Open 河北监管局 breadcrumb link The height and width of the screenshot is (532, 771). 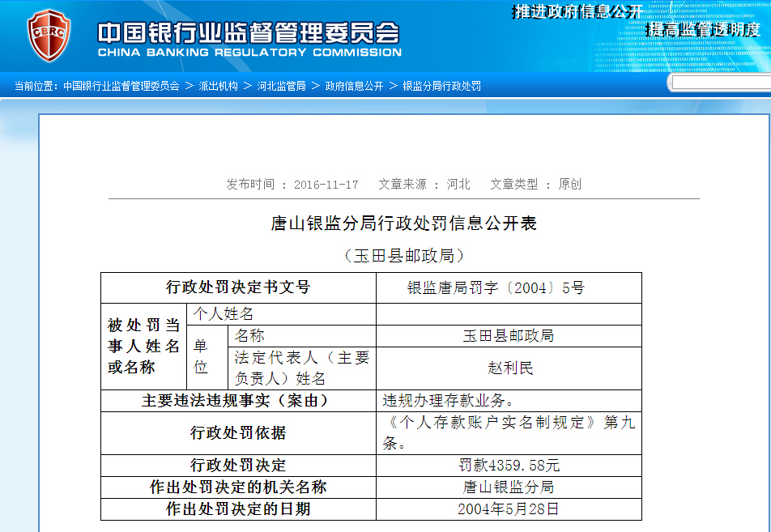click(x=281, y=86)
